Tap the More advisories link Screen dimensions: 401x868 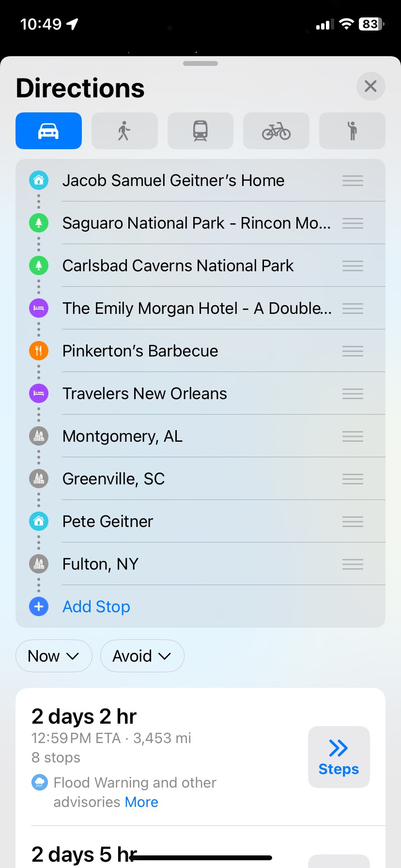(x=141, y=802)
